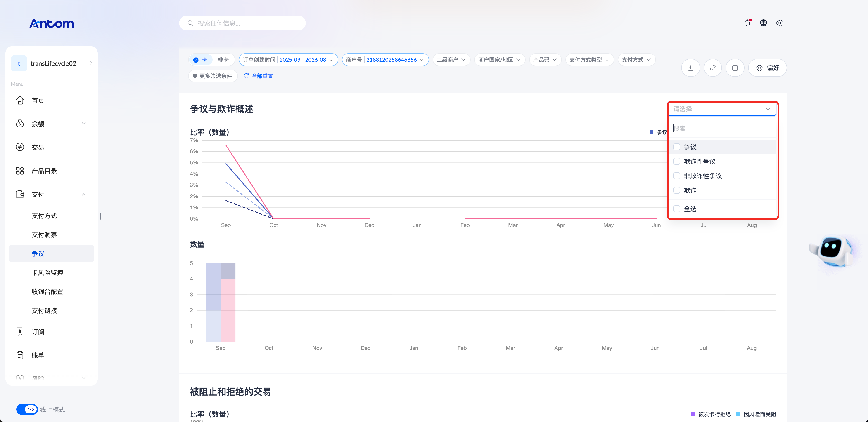The width and height of the screenshot is (868, 422).
Task: Toggle the 线上模式 switch
Action: (27, 409)
